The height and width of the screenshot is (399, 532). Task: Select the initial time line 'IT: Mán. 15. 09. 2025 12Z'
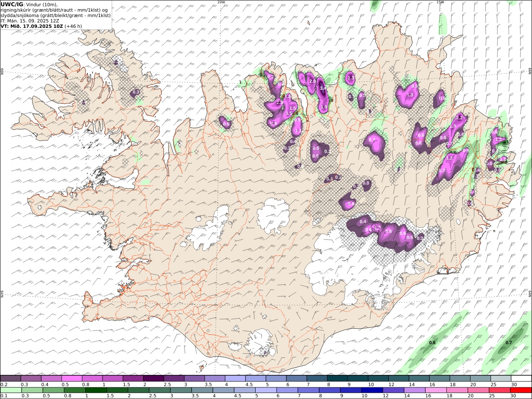[31, 21]
